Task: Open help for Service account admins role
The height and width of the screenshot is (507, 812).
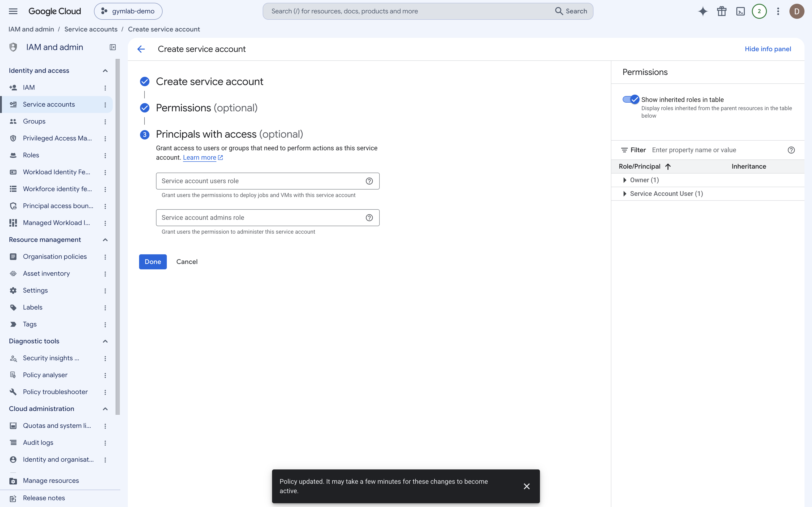Action: (x=369, y=218)
